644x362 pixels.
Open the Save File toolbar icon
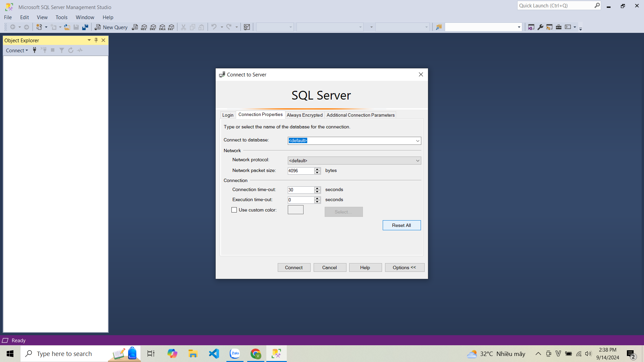click(76, 27)
